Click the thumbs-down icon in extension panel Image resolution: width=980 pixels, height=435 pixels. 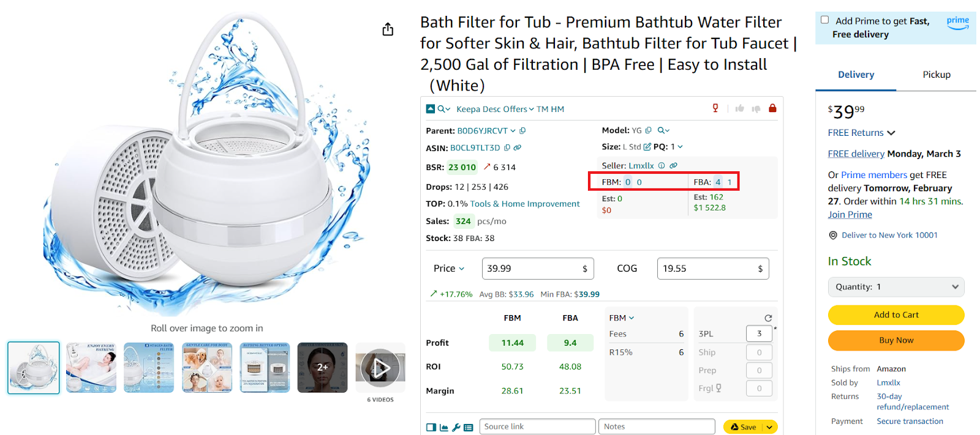756,109
